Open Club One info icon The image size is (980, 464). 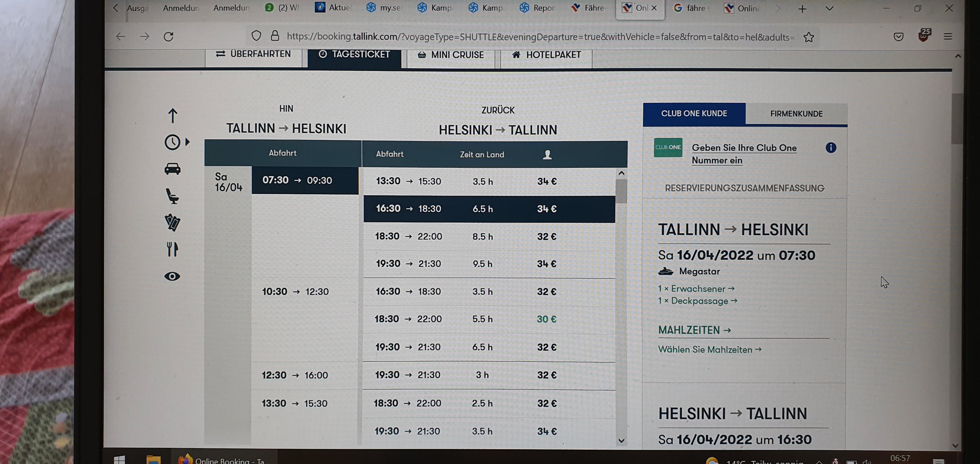point(831,148)
